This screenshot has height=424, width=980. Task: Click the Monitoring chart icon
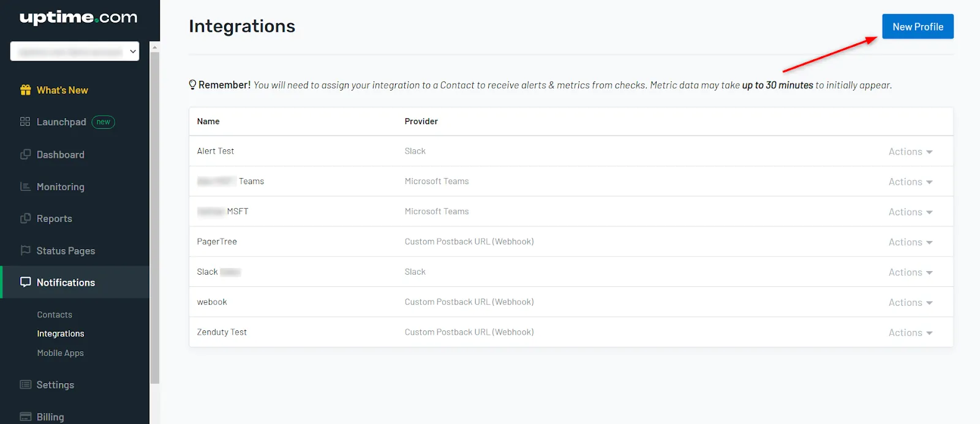[25, 187]
